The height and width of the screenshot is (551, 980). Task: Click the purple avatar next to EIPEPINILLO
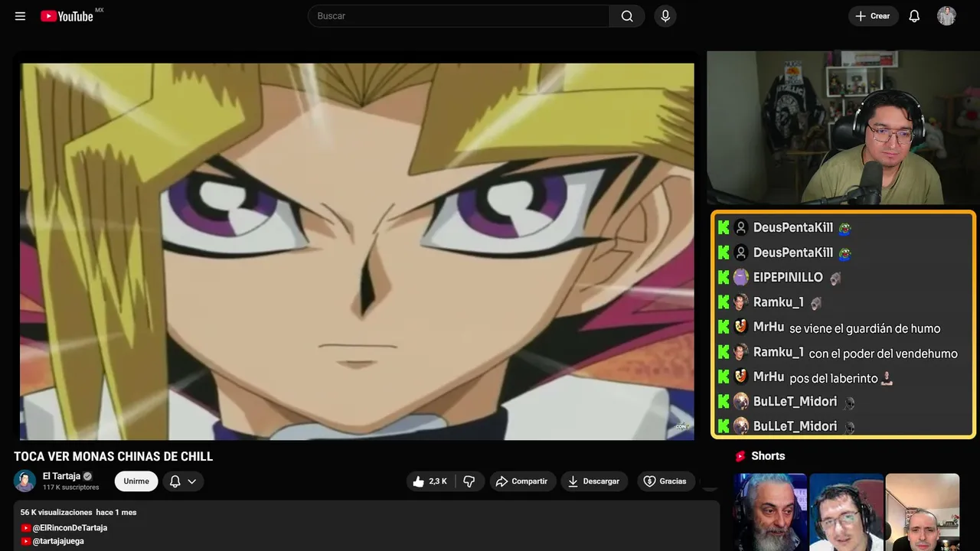point(740,277)
